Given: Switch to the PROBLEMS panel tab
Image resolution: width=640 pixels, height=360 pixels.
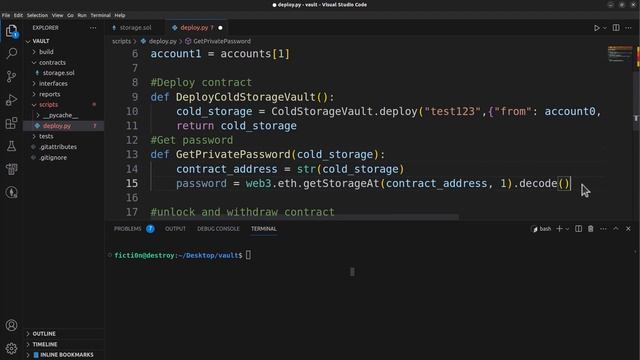Looking at the screenshot, I should 134,229.
